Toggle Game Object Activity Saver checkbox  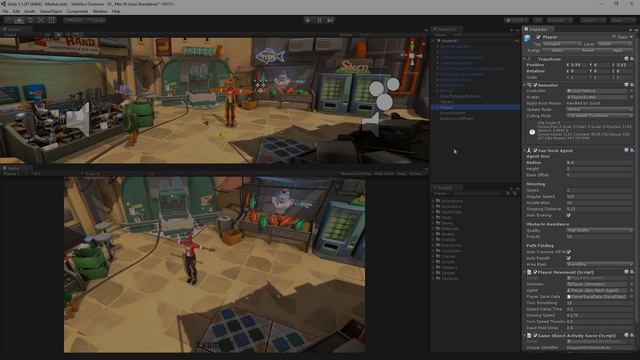(x=536, y=336)
